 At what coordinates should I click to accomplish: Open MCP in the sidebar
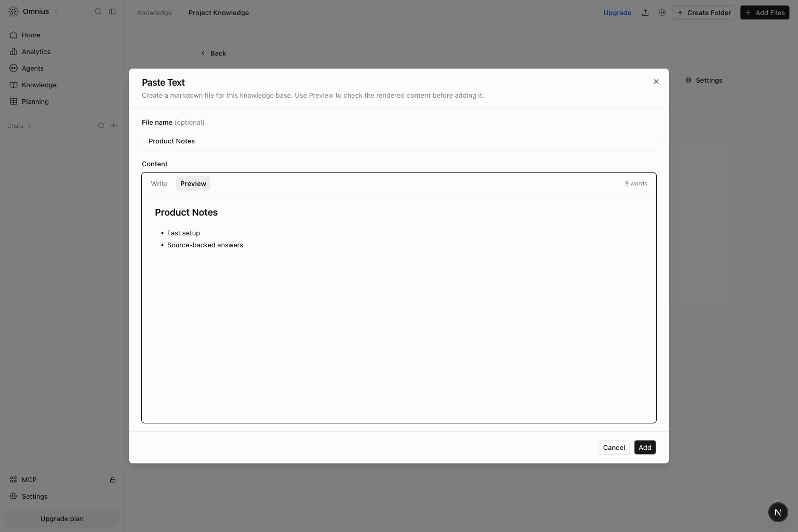click(x=62, y=480)
